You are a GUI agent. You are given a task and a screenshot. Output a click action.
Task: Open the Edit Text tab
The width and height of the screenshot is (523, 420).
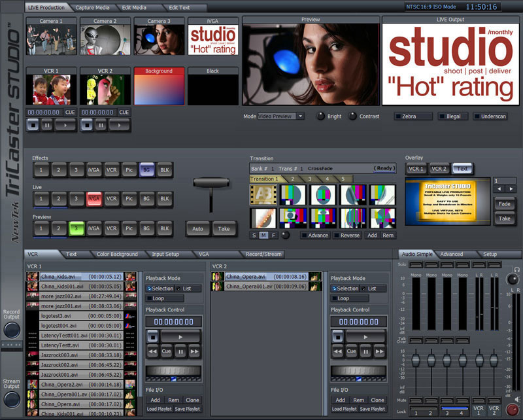tap(179, 7)
